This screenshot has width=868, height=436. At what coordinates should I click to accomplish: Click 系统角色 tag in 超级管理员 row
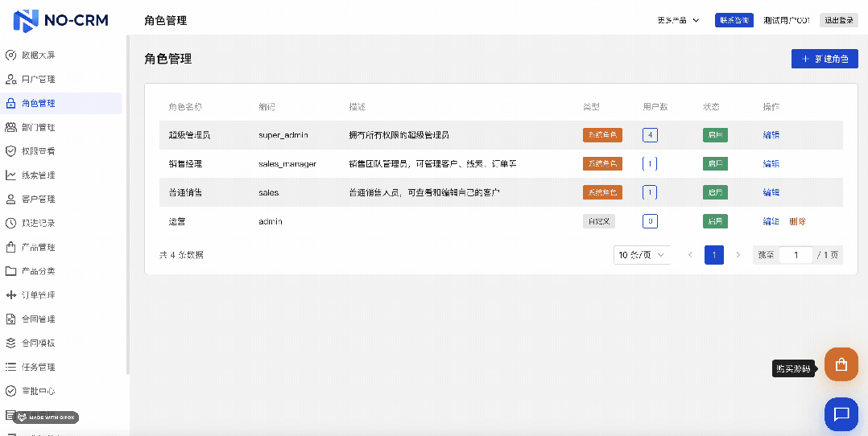tap(602, 135)
